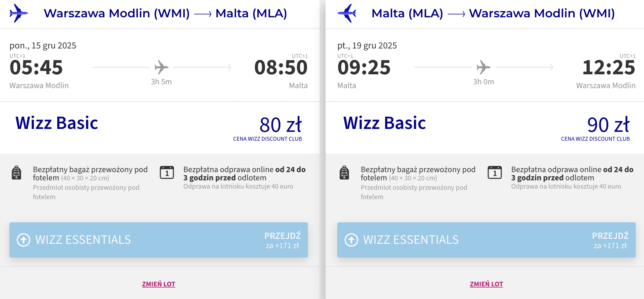Select the 90 zł Wizz Basic price
Viewport: 644px width, 299px height.
608,125
